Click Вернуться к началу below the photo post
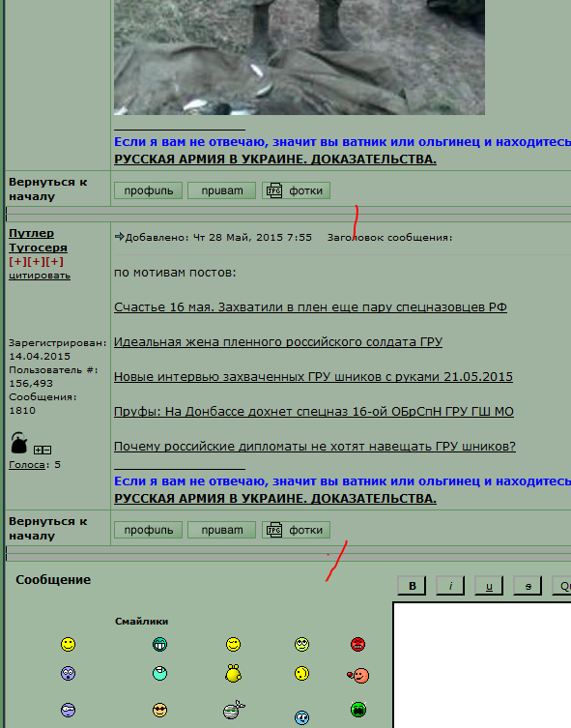Image resolution: width=571 pixels, height=728 pixels. pyautogui.click(x=47, y=189)
